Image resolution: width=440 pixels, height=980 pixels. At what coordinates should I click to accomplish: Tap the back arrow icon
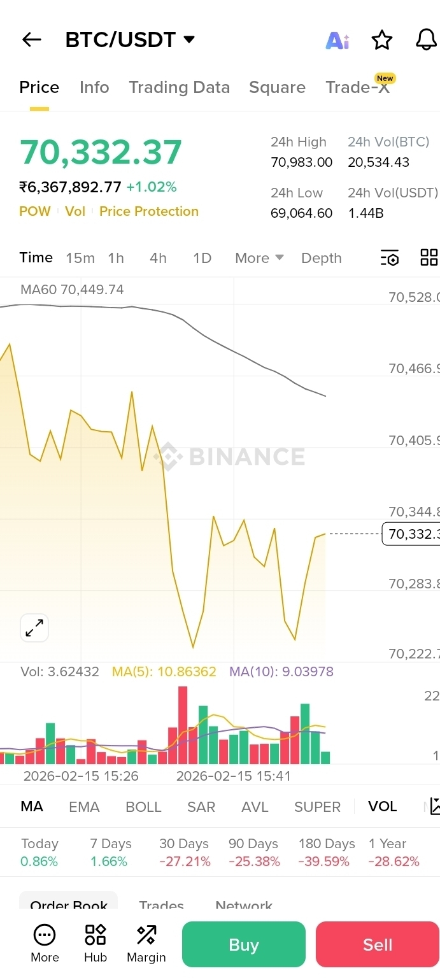(x=31, y=39)
